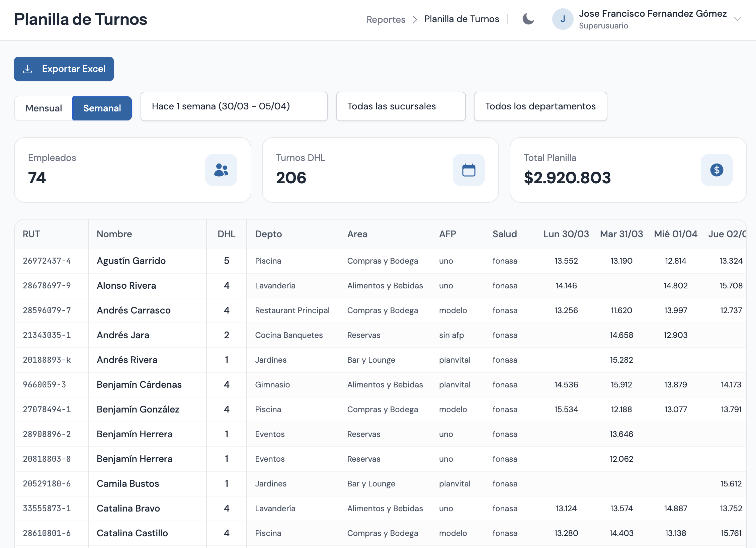Click the Turnos DHL calendar icon
Screen dimensions: 756x548
point(469,170)
